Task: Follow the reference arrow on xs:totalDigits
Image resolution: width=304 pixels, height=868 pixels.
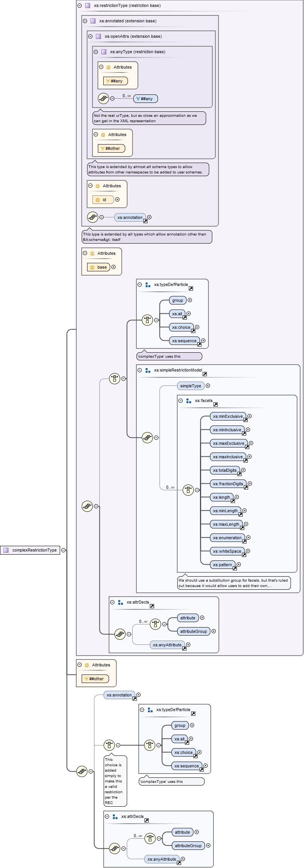Action: tap(239, 474)
